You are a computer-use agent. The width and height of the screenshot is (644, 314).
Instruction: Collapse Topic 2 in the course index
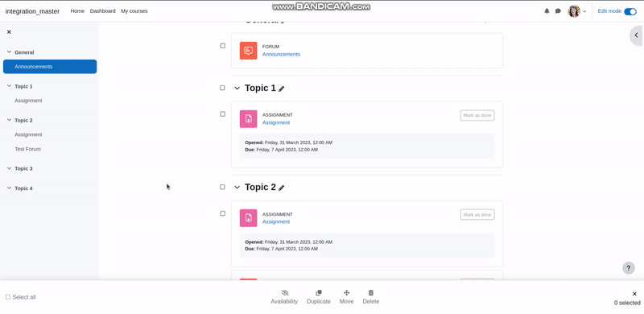coord(9,121)
